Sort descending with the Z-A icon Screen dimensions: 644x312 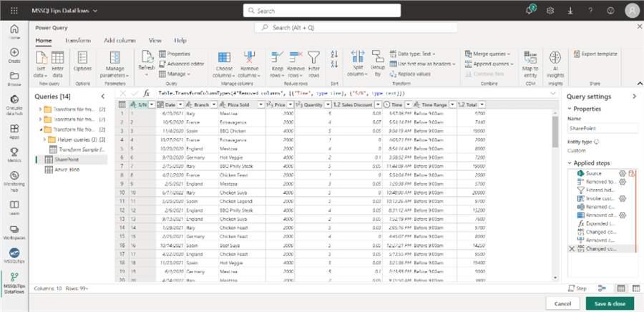(334, 64)
